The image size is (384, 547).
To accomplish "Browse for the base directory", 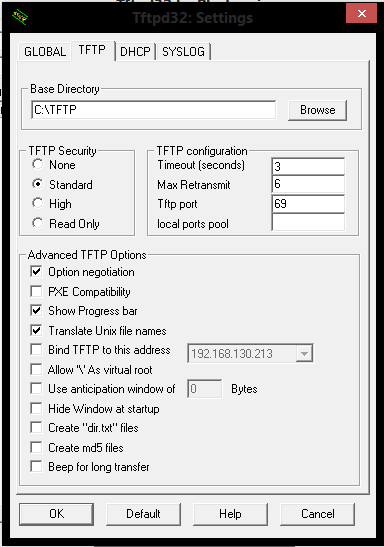I will [x=317, y=110].
